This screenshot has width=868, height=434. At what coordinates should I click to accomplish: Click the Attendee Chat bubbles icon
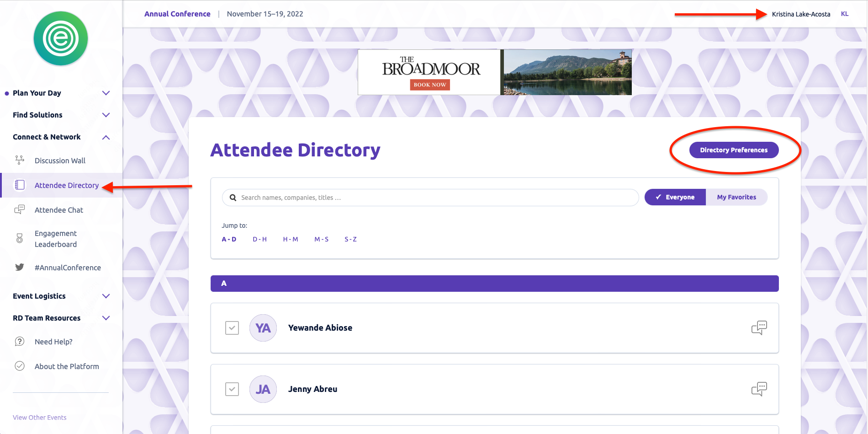tap(20, 209)
